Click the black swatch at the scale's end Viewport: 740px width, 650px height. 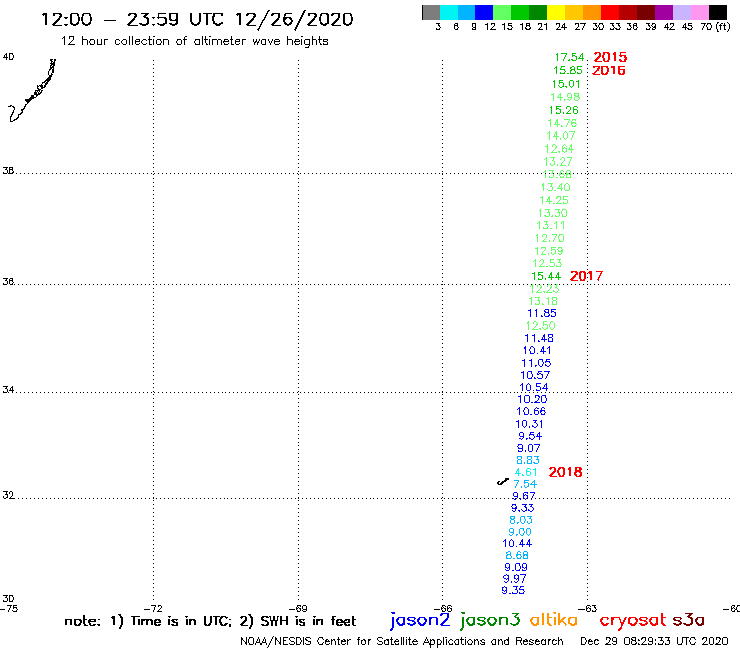718,12
